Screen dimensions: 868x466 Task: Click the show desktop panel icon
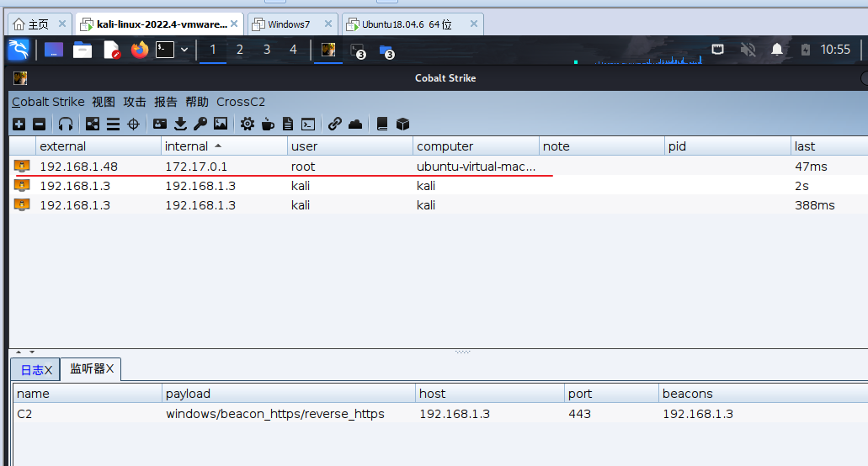coord(54,50)
